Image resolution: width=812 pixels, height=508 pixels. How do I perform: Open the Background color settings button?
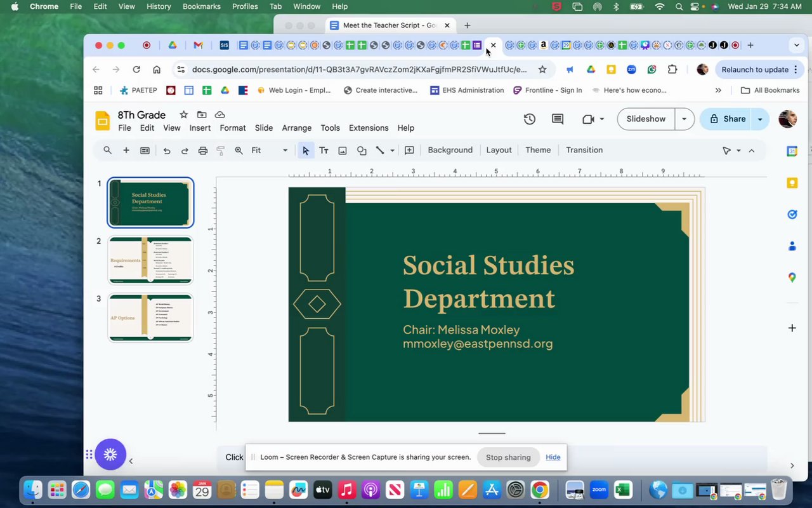pyautogui.click(x=450, y=150)
